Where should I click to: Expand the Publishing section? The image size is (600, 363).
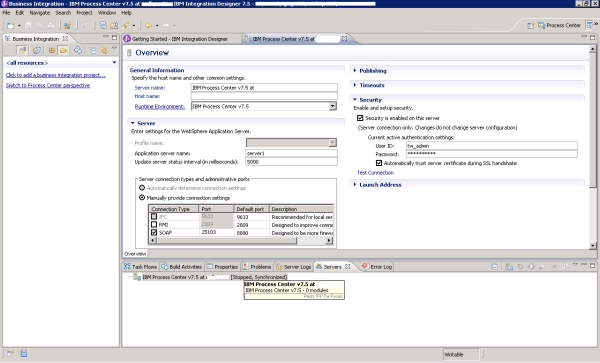point(355,71)
